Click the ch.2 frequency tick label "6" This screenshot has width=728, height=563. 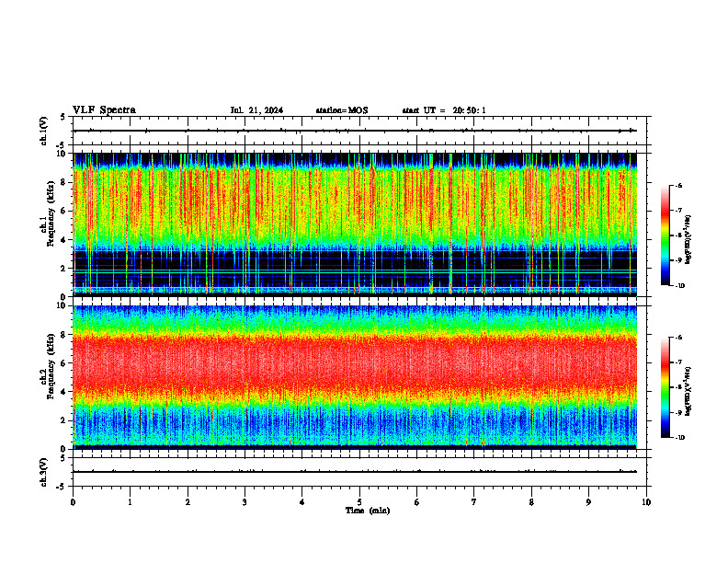click(64, 363)
